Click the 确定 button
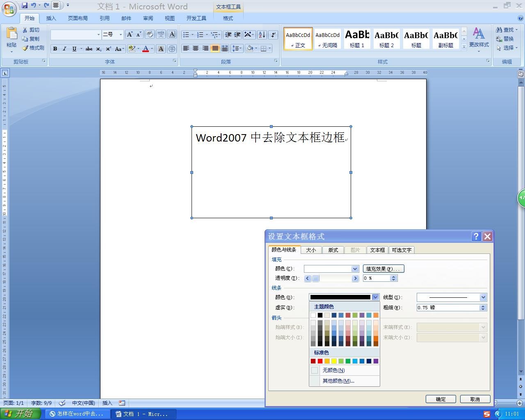 point(441,399)
